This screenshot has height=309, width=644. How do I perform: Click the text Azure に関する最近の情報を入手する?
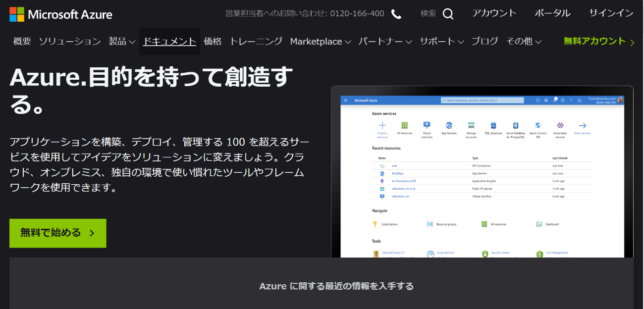point(336,286)
